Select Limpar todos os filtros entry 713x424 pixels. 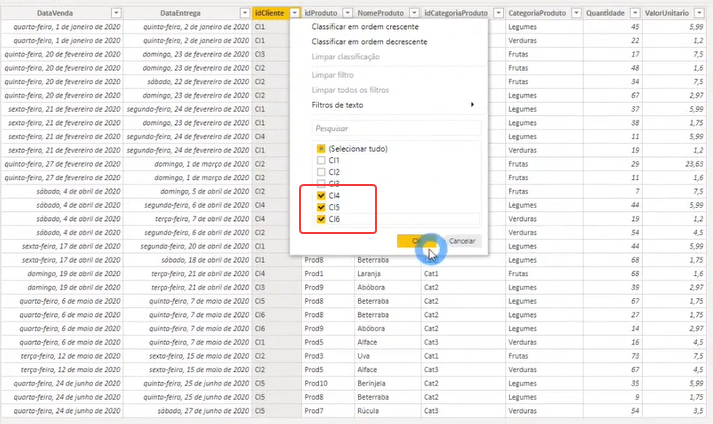tap(350, 90)
